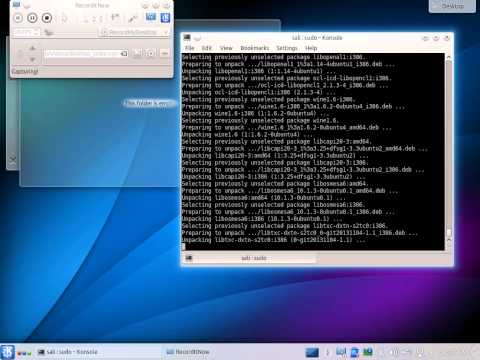Open the Bookmarks menu in Konsole
The image size is (480, 360).
pyautogui.click(x=254, y=48)
